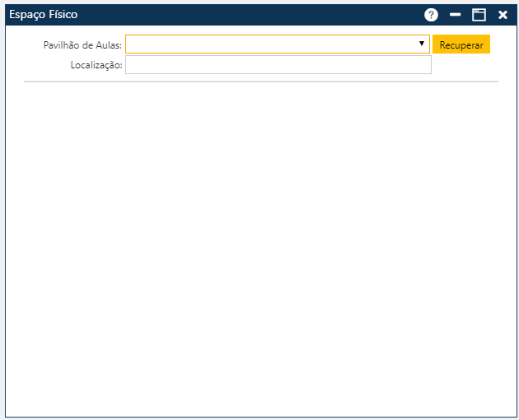The width and height of the screenshot is (519, 420).
Task: Minimize the Espaço Físico window
Action: pyautogui.click(x=455, y=15)
